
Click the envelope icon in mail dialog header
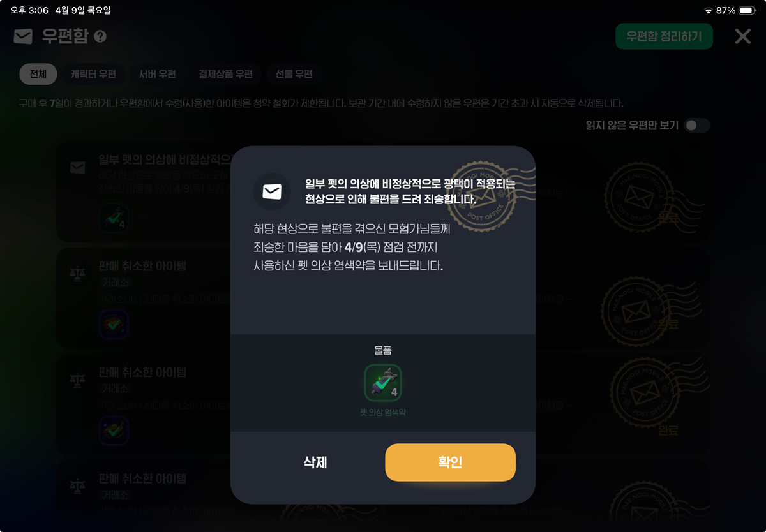coord(272,191)
